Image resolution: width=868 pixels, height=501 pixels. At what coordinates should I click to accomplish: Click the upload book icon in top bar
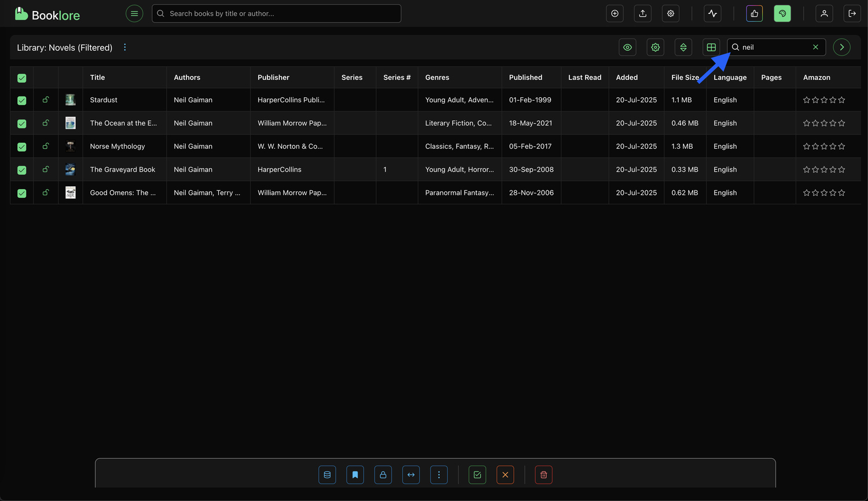pos(642,13)
